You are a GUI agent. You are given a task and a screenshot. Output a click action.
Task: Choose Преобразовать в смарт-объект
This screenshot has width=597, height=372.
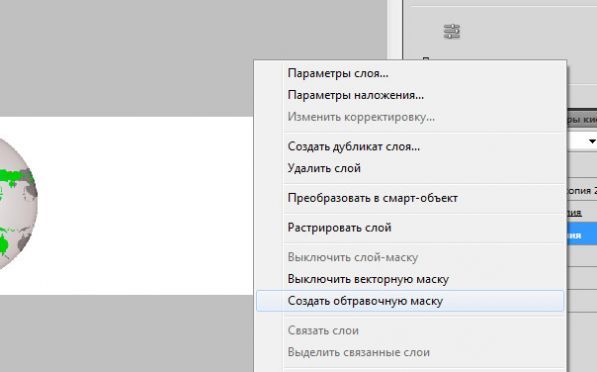[410, 198]
